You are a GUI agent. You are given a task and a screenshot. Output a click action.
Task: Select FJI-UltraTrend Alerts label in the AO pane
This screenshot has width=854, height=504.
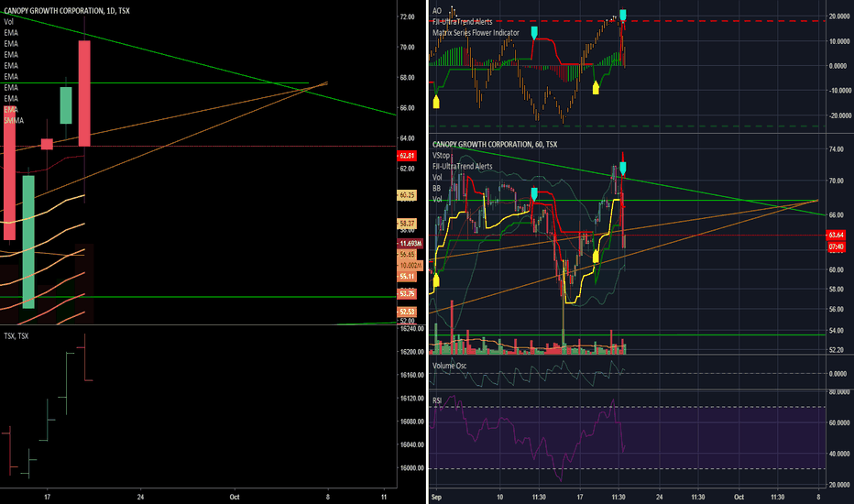click(x=463, y=22)
